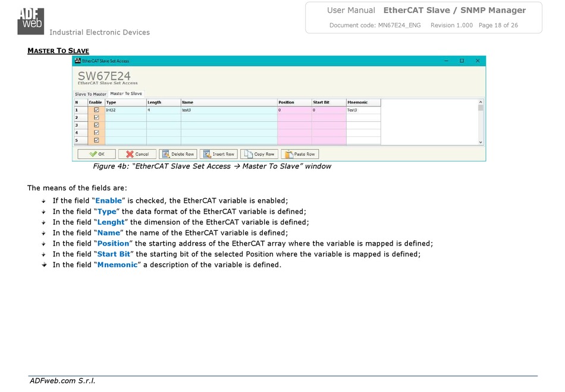Image resolution: width=565 pixels, height=392 pixels.
Task: Toggle the Enable checkbox in row 3
Action: (96, 125)
